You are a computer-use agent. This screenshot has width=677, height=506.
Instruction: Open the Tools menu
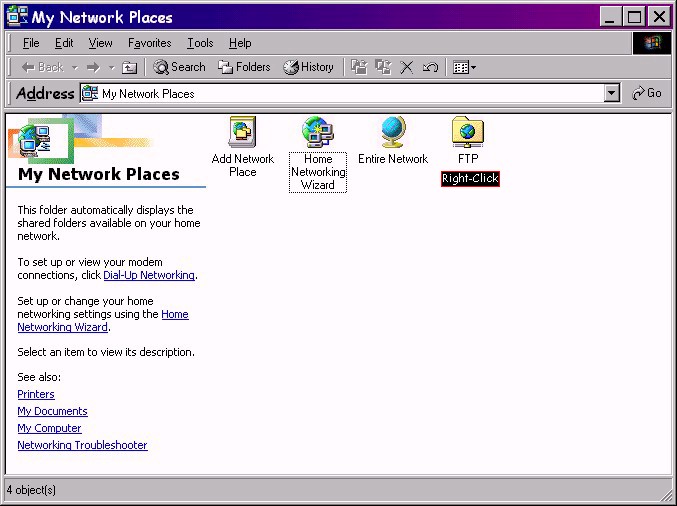[x=200, y=43]
